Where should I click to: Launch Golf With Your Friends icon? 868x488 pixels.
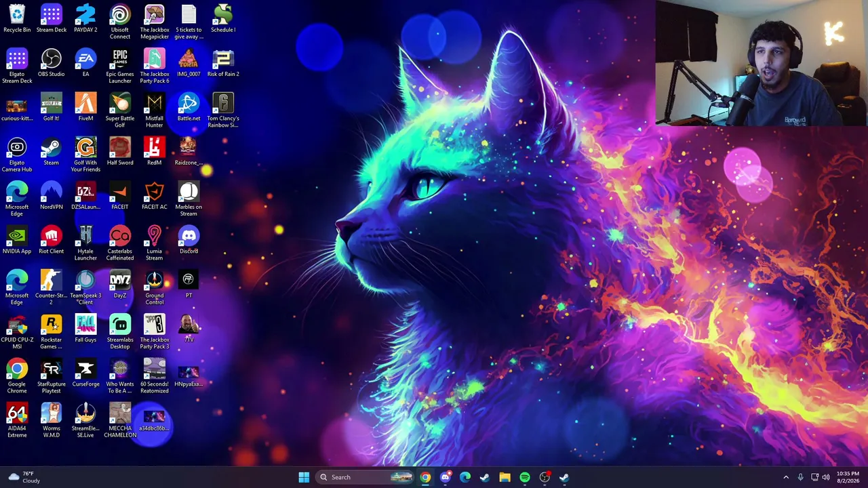coord(85,155)
